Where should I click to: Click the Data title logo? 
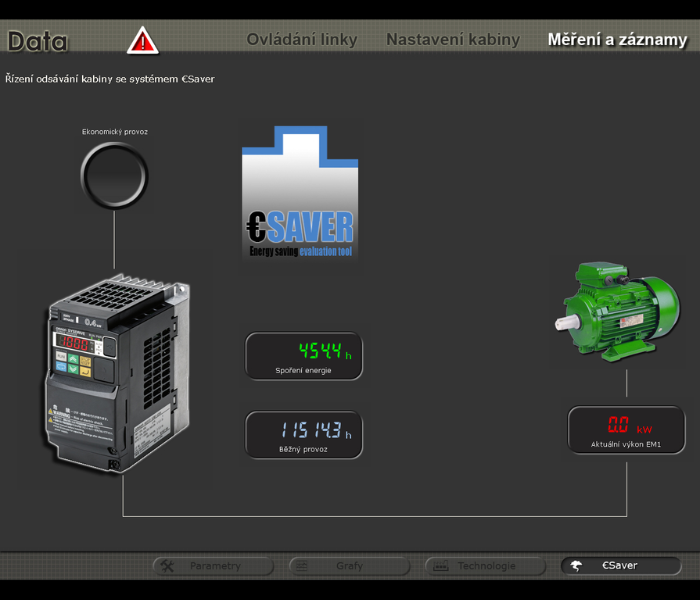pos(38,42)
